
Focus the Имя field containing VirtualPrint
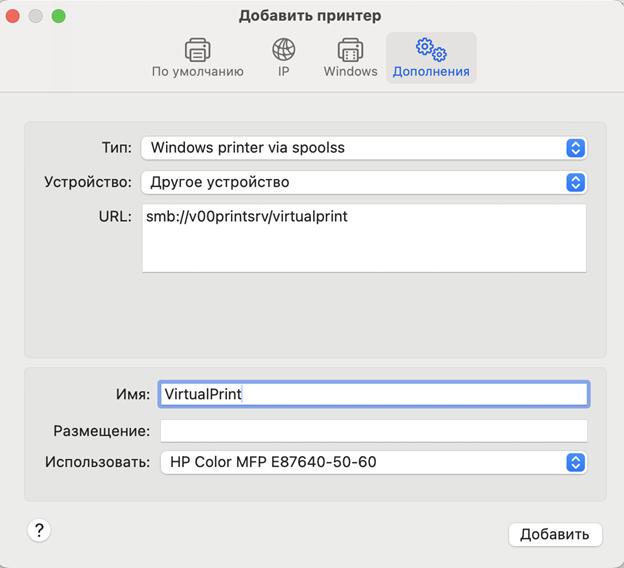coord(373,394)
